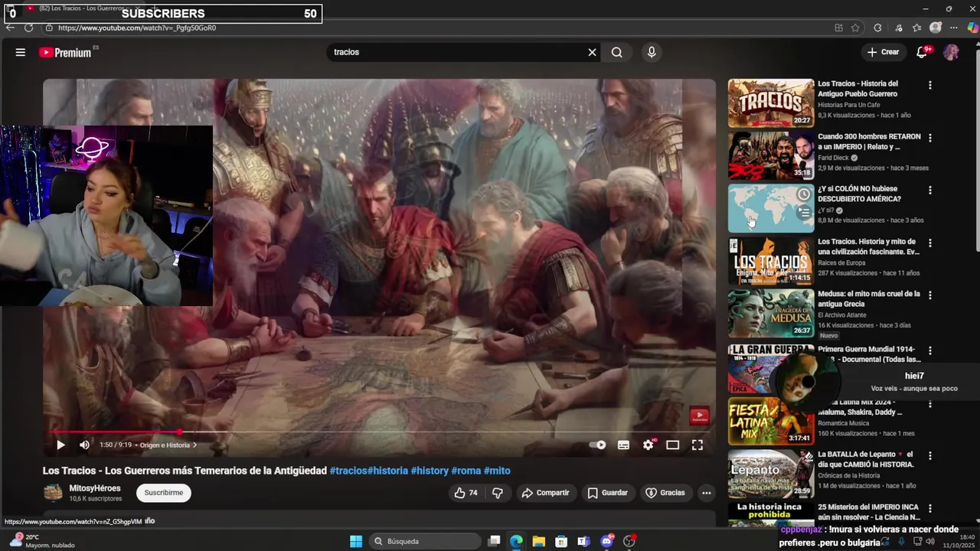Click the #tracios hashtag

[x=348, y=471]
